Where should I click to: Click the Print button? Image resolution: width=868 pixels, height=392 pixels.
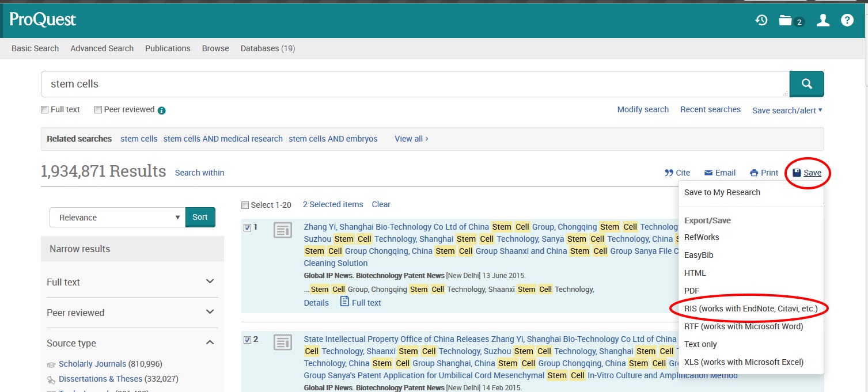(764, 173)
